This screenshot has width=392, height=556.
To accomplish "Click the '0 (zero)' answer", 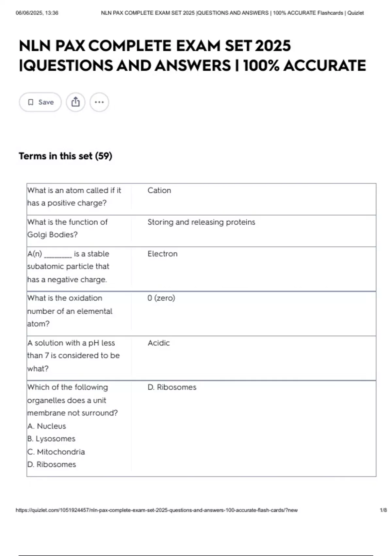I will click(161, 298).
